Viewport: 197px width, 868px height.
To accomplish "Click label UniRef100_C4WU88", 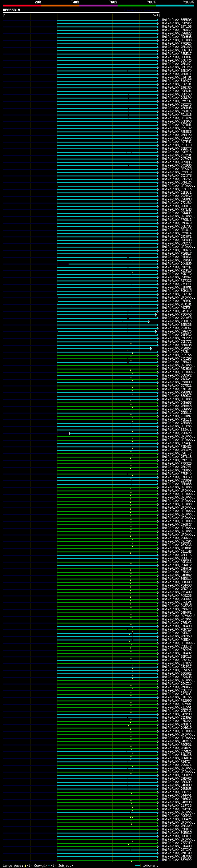I will [x=177, y=785].
